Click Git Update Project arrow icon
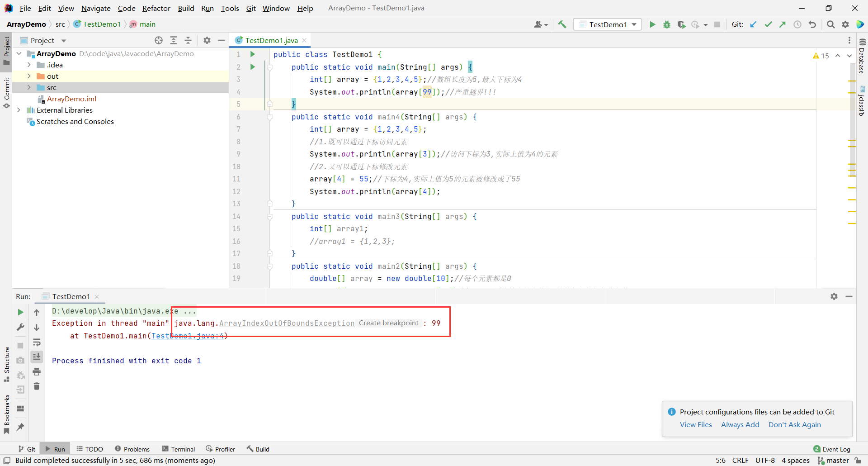 (753, 24)
